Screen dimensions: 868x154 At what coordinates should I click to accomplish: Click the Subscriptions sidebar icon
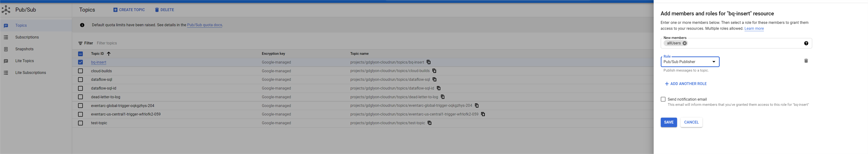[x=6, y=37]
